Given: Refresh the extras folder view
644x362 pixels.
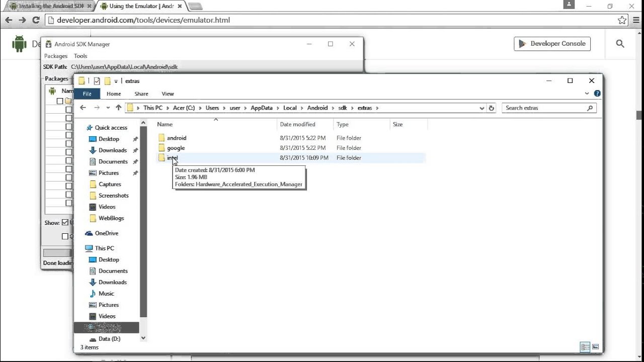Looking at the screenshot, I should click(492, 108).
